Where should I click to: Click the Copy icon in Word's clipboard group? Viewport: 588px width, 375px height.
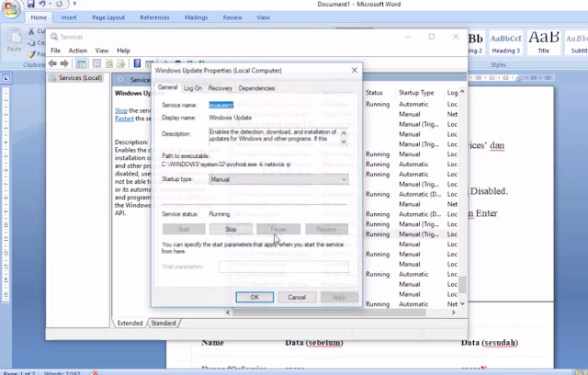click(31, 42)
